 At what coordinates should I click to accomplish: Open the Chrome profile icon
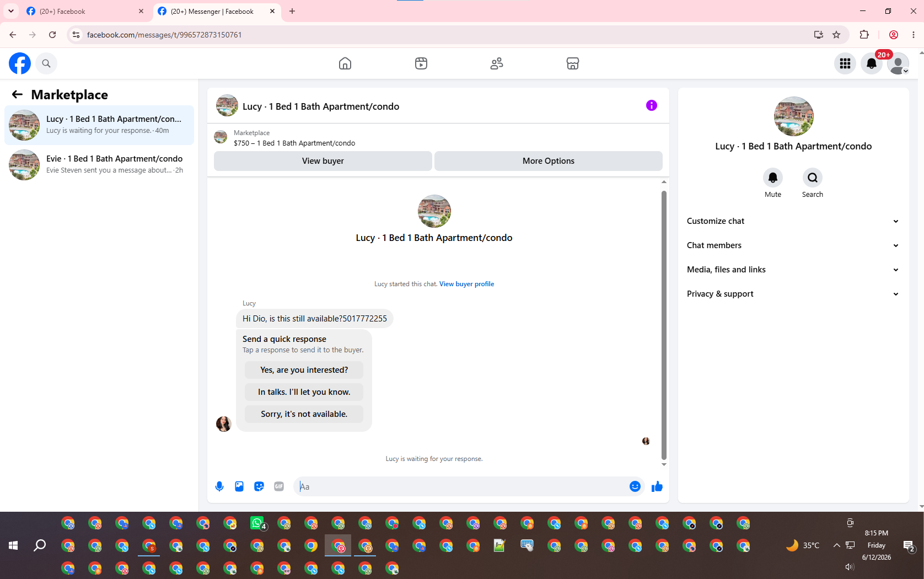pos(894,35)
